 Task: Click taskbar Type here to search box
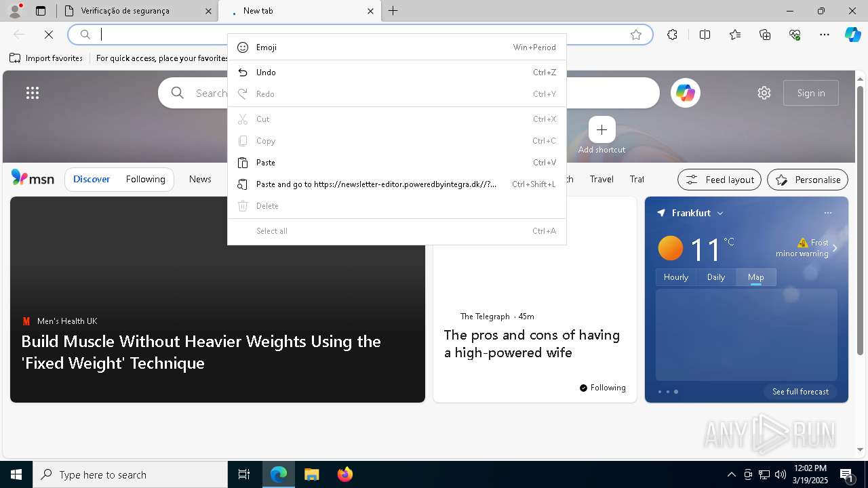click(130, 474)
